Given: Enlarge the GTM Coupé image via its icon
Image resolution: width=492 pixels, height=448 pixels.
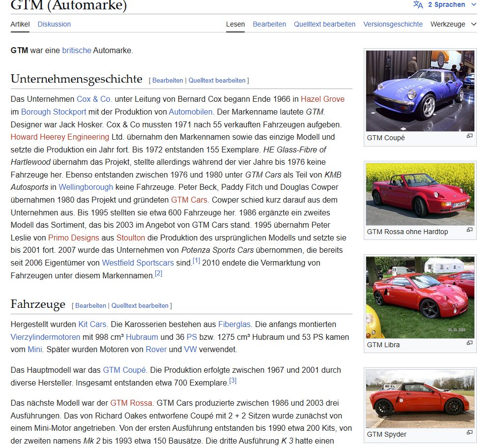Looking at the screenshot, I should (x=469, y=136).
